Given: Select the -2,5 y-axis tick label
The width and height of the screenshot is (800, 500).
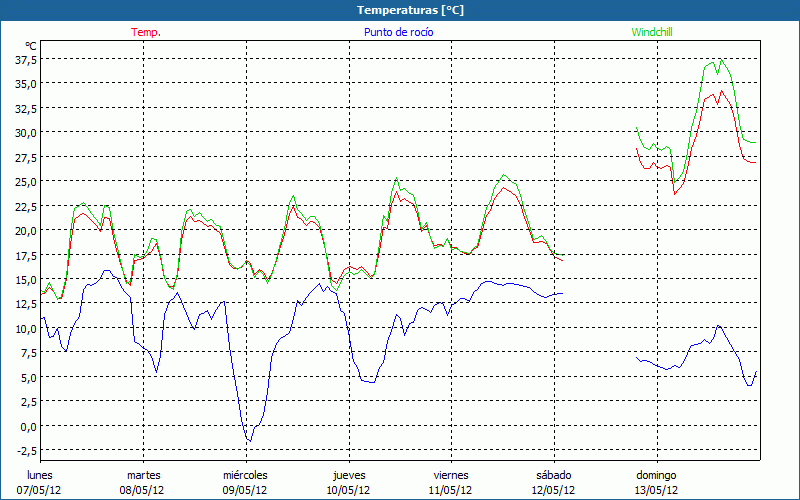Looking at the screenshot, I should pos(27,451).
